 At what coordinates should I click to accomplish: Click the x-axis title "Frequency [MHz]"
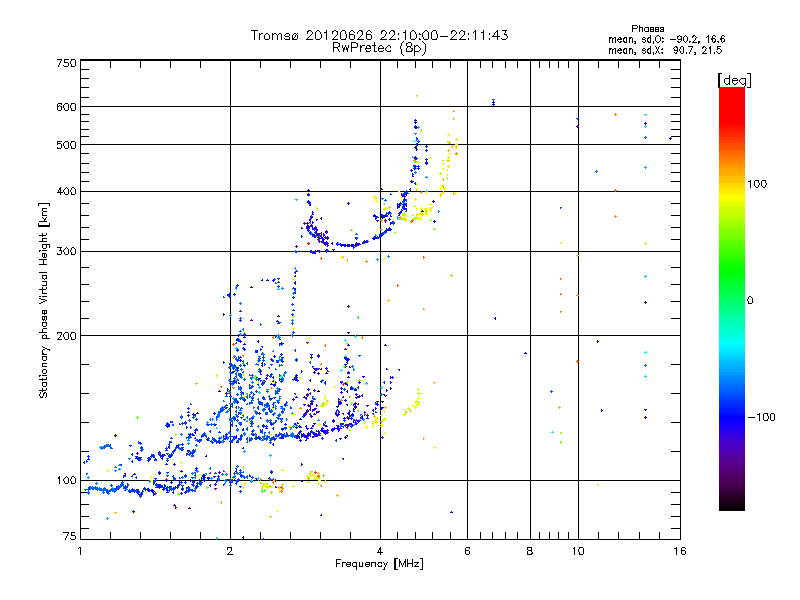pyautogui.click(x=379, y=564)
